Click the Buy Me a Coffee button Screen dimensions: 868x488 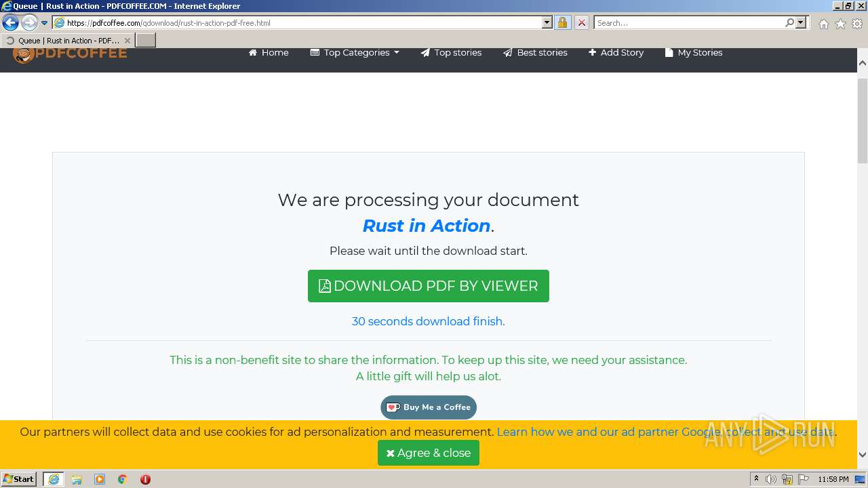coord(429,407)
